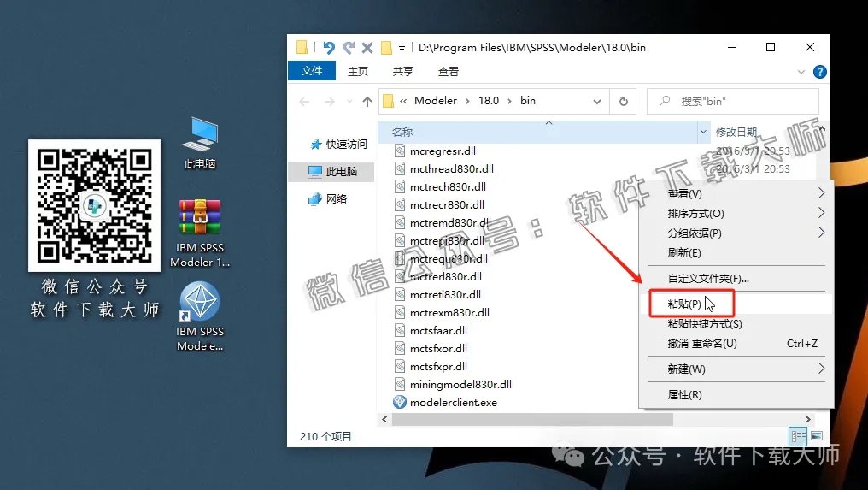This screenshot has width=868, height=490.
Task: Select file mcregresr.dll
Action: (x=443, y=151)
